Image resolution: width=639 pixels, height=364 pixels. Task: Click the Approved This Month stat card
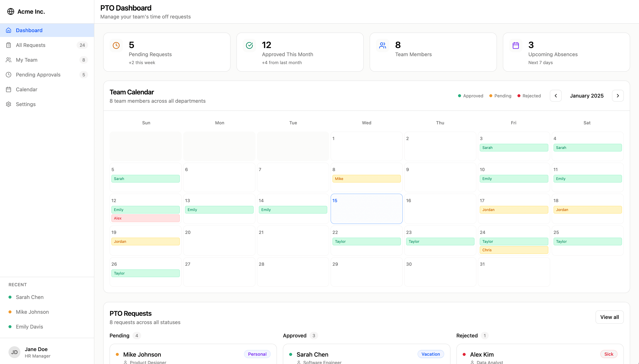300,52
